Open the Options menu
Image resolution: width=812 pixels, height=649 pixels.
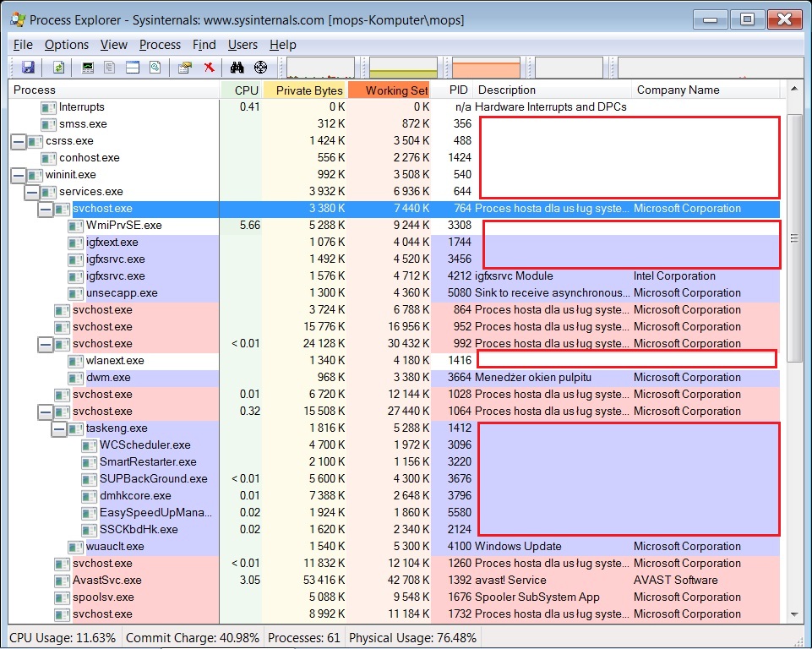pos(66,45)
